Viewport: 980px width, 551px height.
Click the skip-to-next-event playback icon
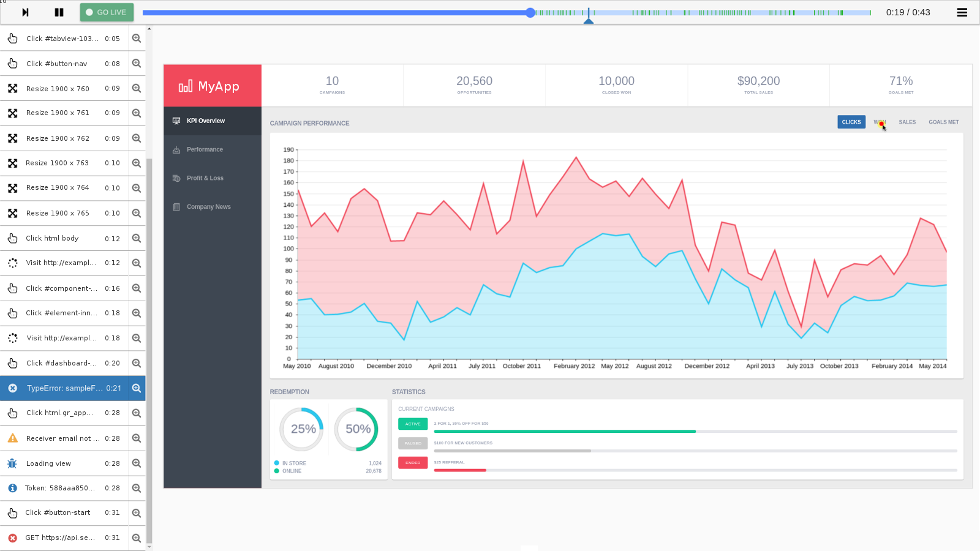pos(25,12)
